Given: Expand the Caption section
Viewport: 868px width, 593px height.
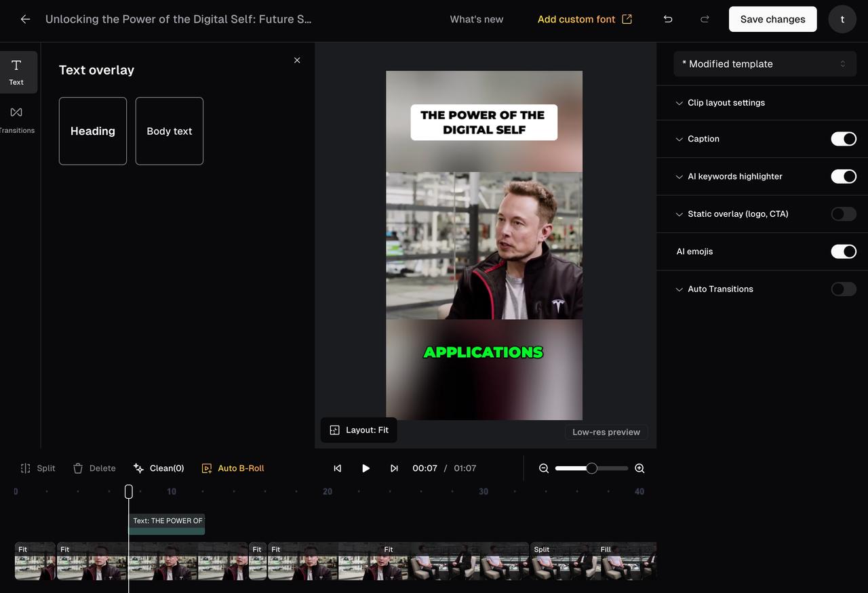Looking at the screenshot, I should click(698, 139).
